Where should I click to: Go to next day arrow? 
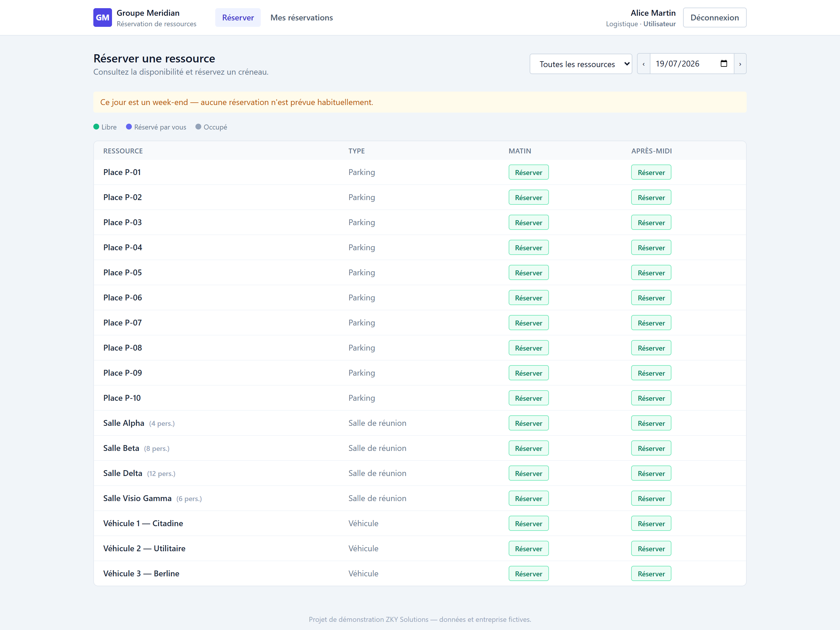pyautogui.click(x=740, y=64)
